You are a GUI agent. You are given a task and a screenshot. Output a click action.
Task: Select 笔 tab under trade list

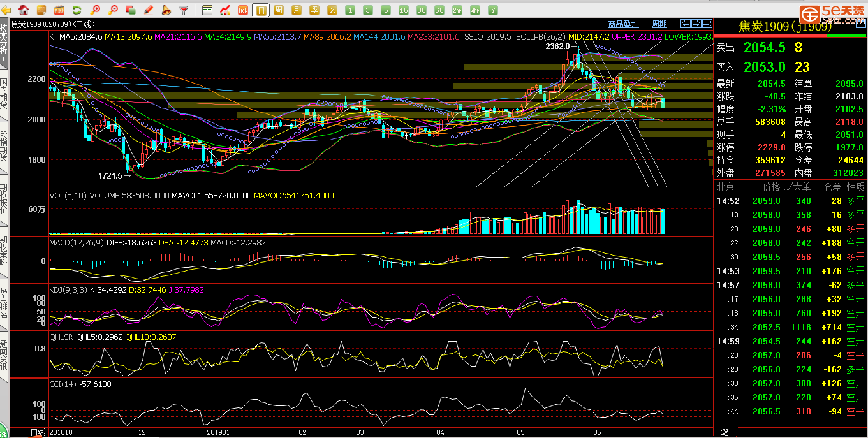coord(725,433)
